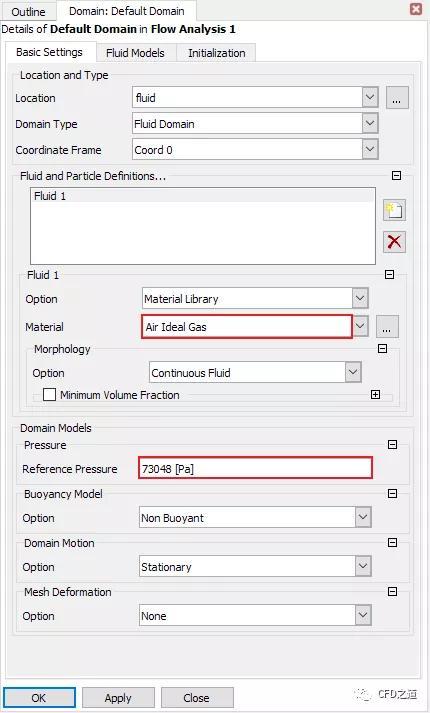The width and height of the screenshot is (430, 713).
Task: Open location browse ellipsis button
Action: [x=397, y=98]
